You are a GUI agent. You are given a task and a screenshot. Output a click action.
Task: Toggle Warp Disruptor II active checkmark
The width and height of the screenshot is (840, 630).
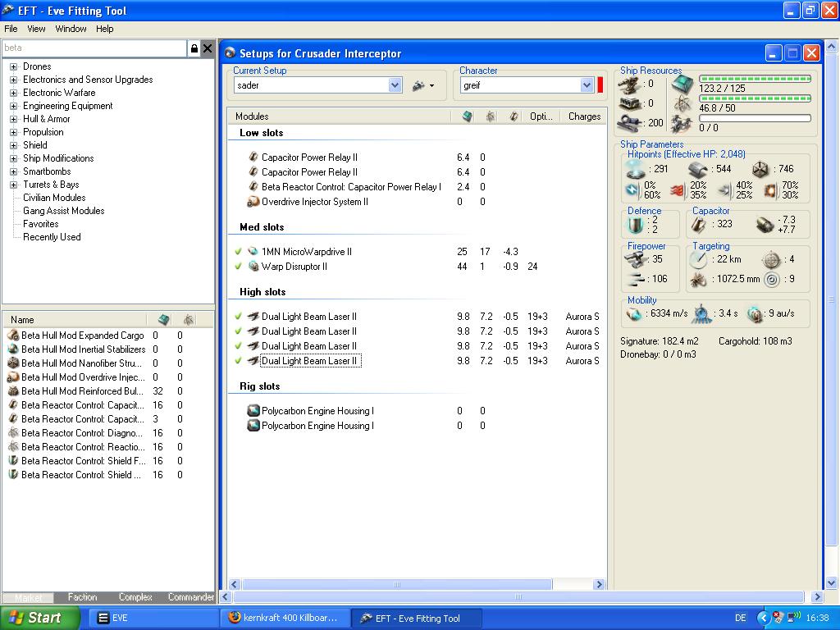(x=239, y=267)
